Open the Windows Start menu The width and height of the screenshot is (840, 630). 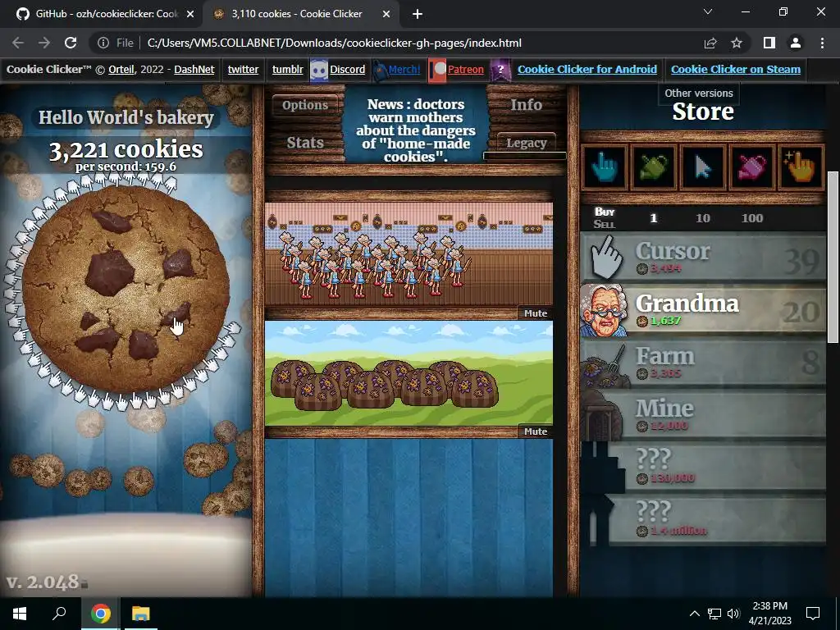pos(20,614)
